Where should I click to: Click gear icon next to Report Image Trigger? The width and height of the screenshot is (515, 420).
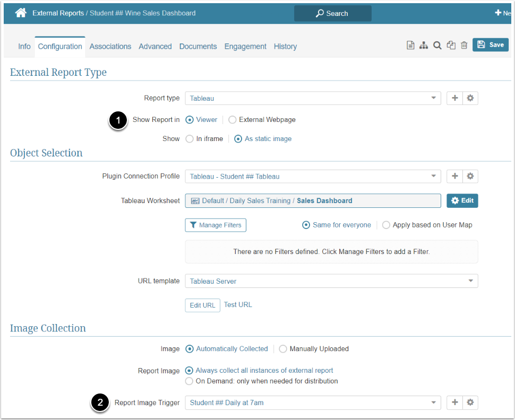point(470,402)
